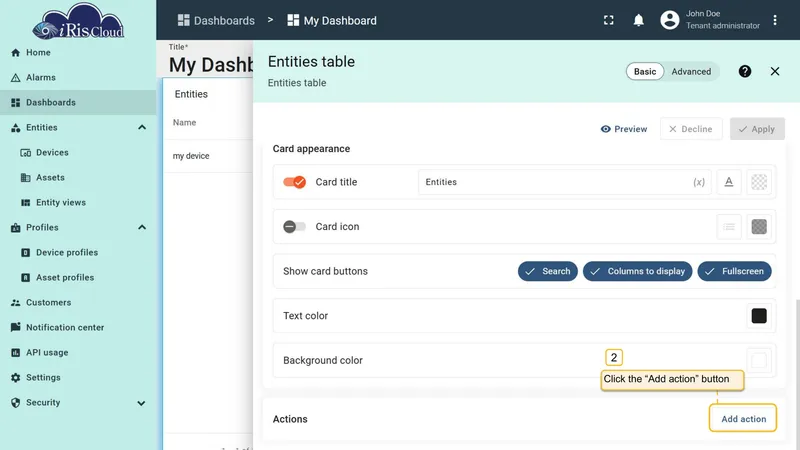Screen dimensions: 800x450
Task: Collapse the Profiles sidebar group
Action: tap(142, 228)
